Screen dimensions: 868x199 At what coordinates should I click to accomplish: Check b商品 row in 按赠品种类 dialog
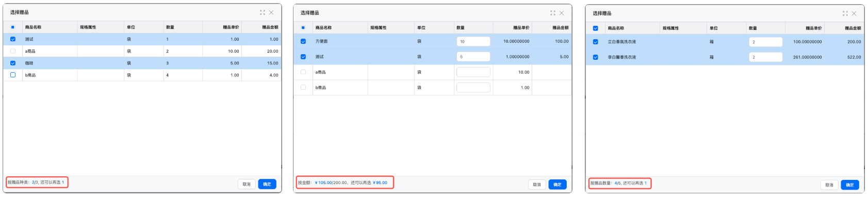13,75
